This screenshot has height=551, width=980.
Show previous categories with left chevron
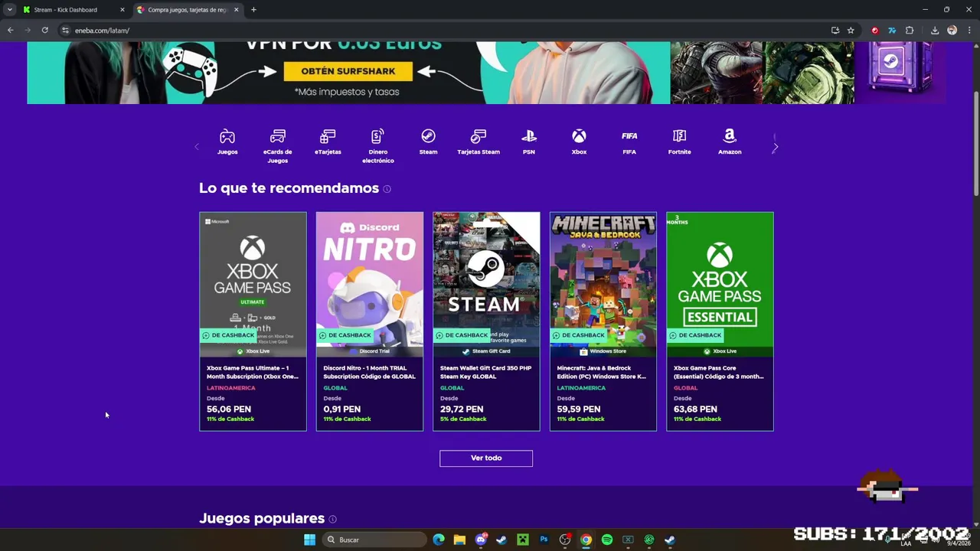(197, 147)
